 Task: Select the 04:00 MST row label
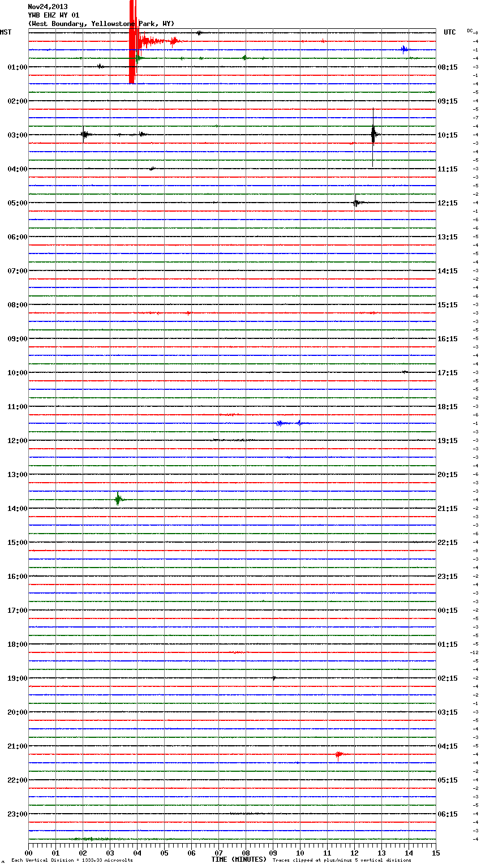pyautogui.click(x=18, y=169)
